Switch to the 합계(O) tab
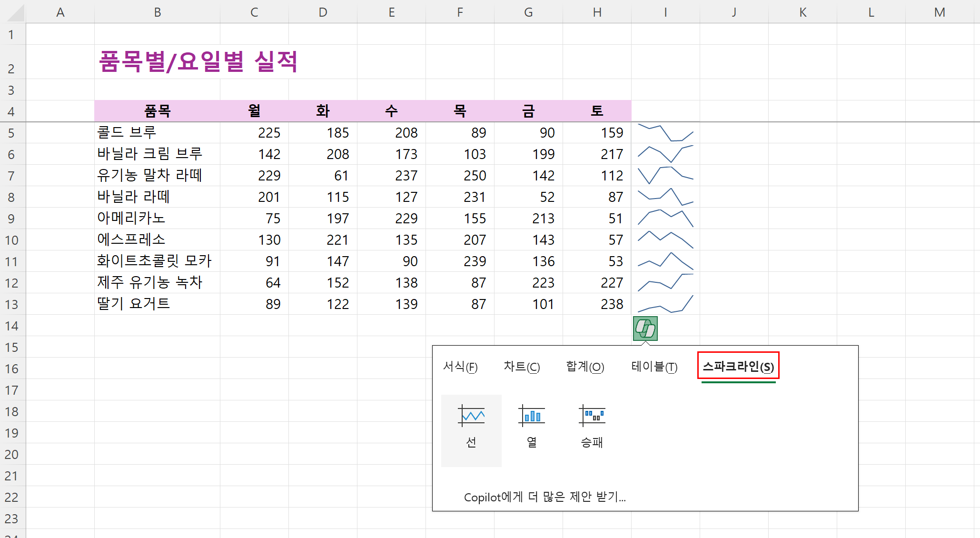This screenshot has height=538, width=980. (585, 367)
